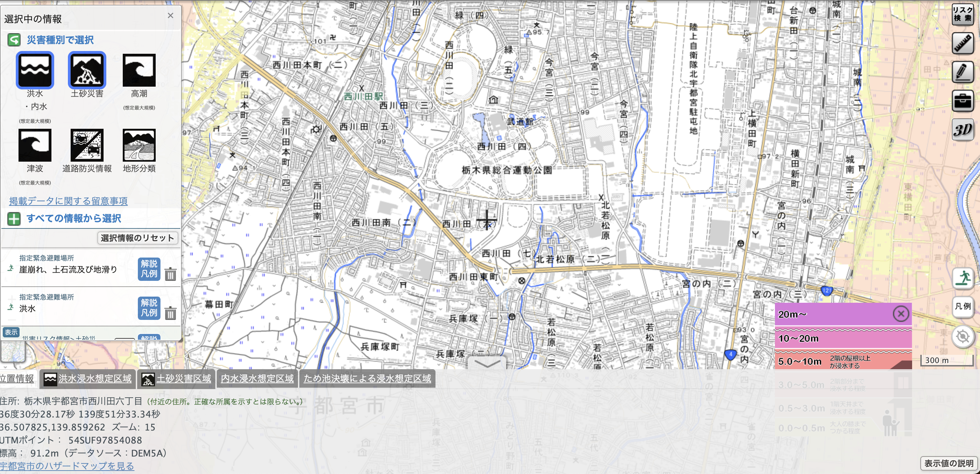Select the ruler measurement tool
This screenshot has width=980, height=474.
pos(962,43)
